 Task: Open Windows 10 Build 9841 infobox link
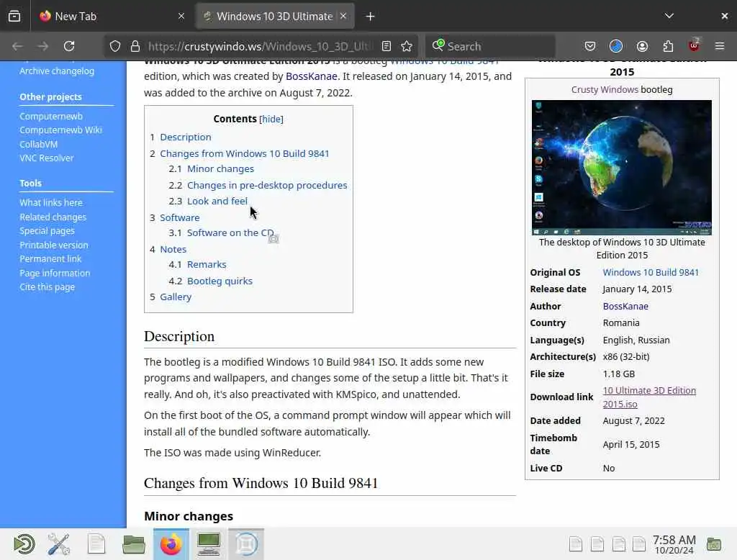651,272
